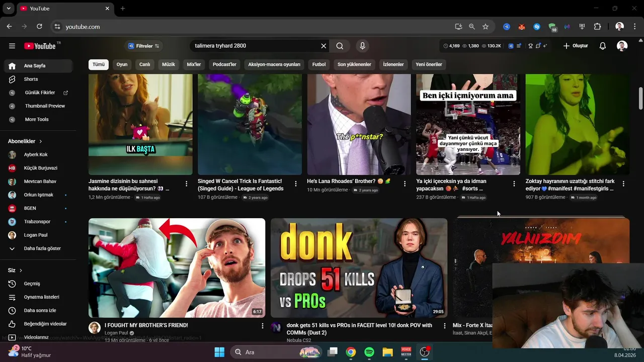This screenshot has width=644, height=362.
Task: Open the YouTube account avatar menu
Action: (622, 46)
